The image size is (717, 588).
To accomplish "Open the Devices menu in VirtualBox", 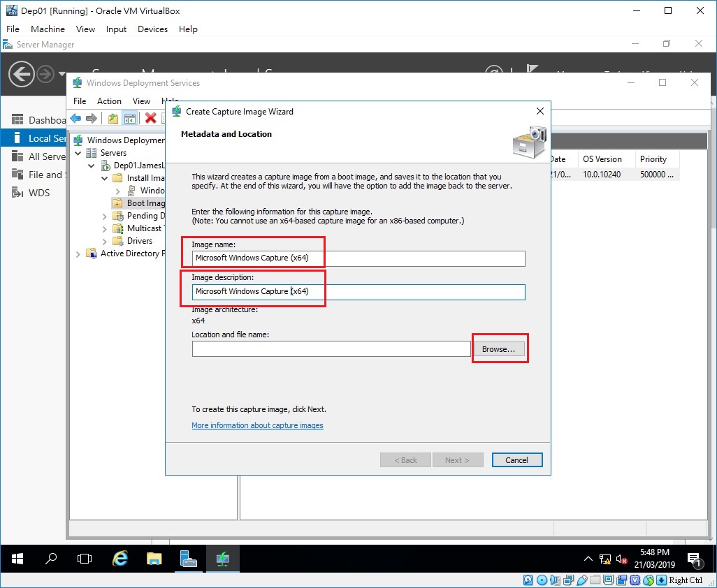I will [x=152, y=29].
